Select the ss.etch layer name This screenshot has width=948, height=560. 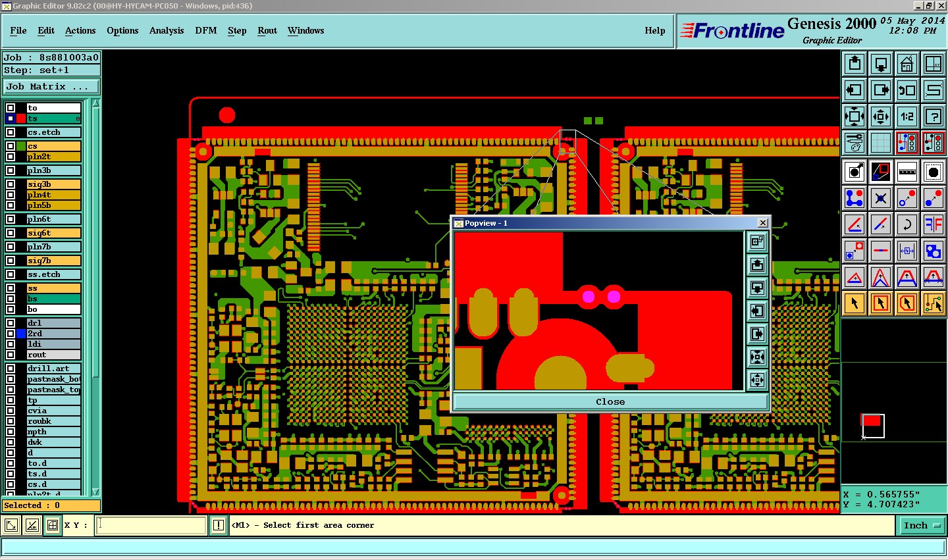(54, 274)
